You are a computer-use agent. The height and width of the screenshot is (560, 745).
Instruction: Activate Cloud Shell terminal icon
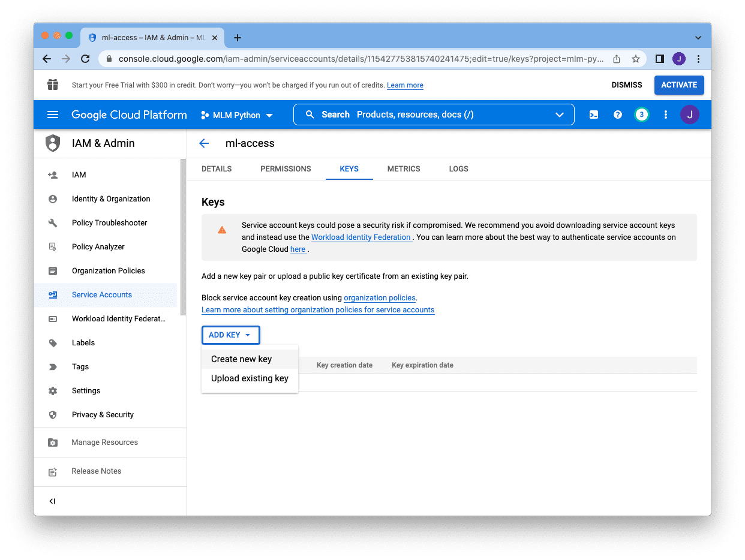[593, 115]
